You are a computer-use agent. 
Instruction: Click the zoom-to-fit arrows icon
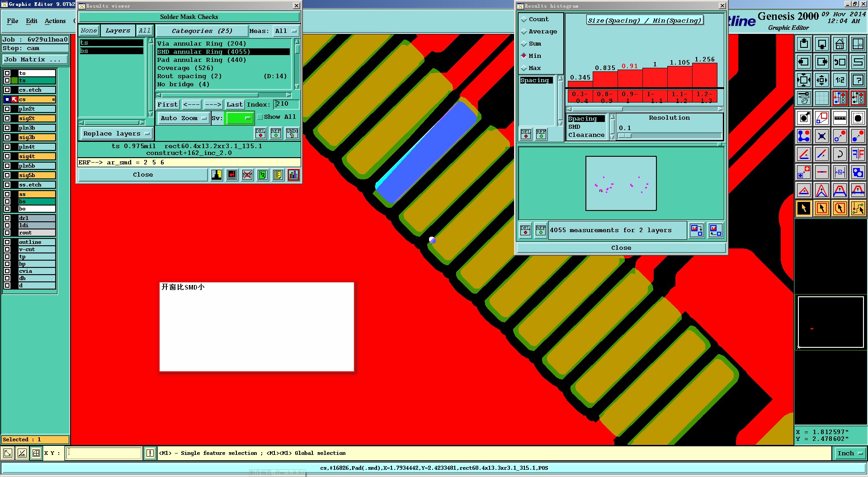(x=804, y=80)
